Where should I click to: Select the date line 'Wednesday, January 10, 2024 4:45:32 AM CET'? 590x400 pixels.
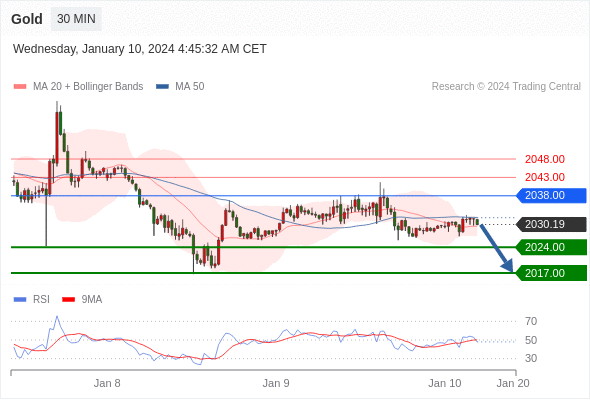[x=140, y=49]
